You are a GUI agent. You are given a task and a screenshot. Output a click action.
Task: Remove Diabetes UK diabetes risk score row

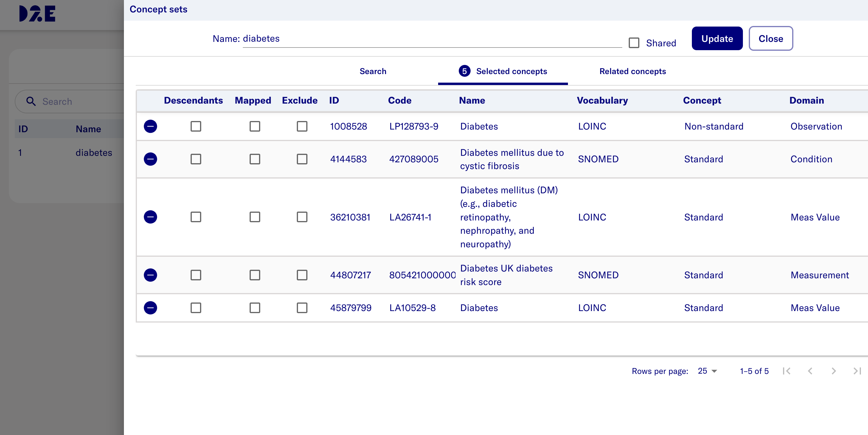click(x=150, y=275)
